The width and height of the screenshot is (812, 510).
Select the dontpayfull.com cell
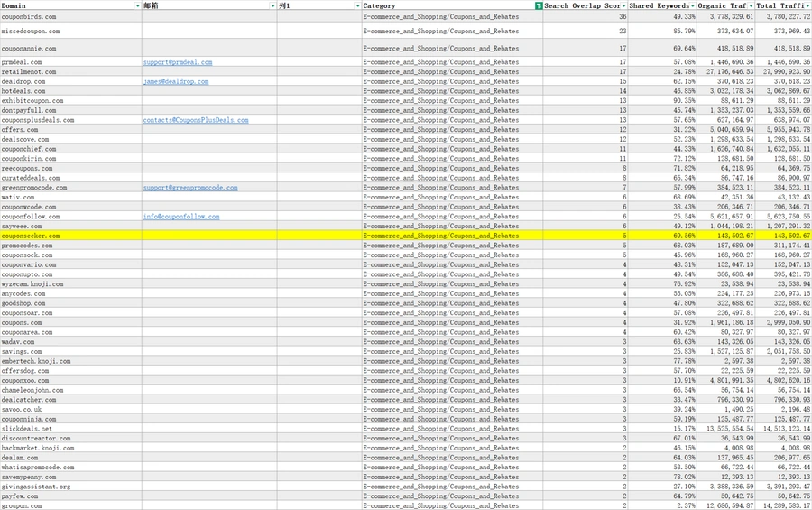pos(71,110)
